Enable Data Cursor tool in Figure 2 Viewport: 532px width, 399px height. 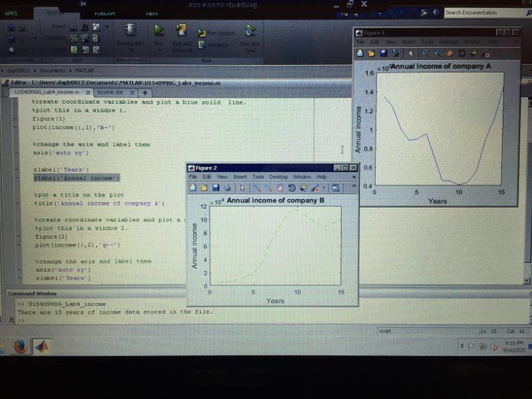pos(303,188)
